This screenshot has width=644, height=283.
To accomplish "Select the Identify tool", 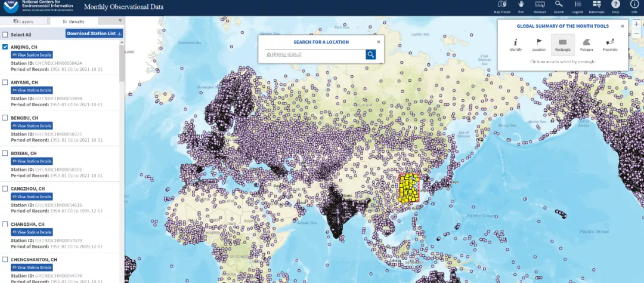I will click(x=515, y=45).
